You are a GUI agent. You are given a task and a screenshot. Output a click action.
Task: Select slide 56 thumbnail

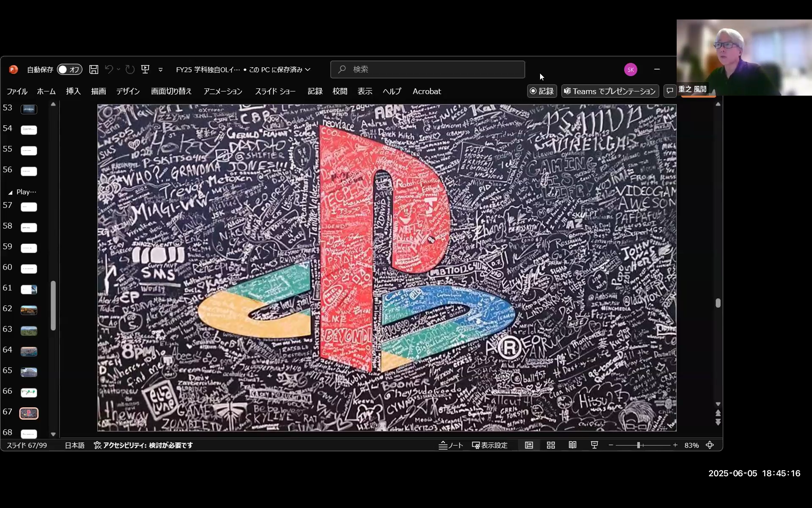[29, 171]
